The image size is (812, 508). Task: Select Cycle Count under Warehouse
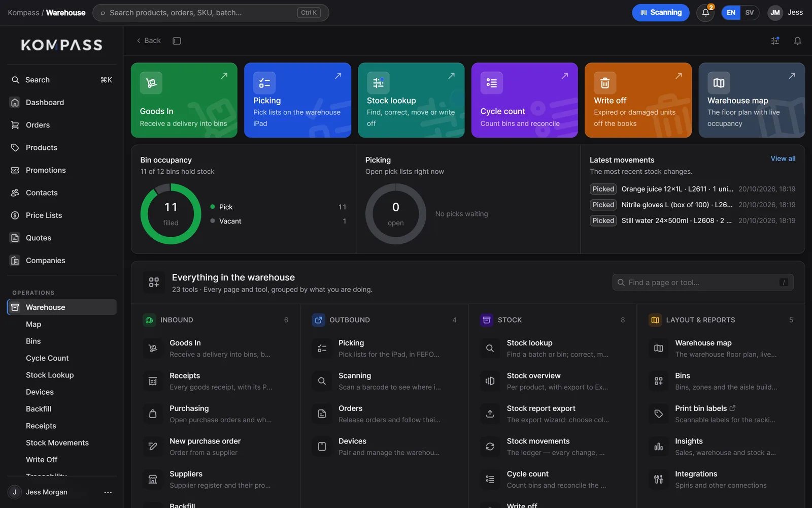coord(47,358)
